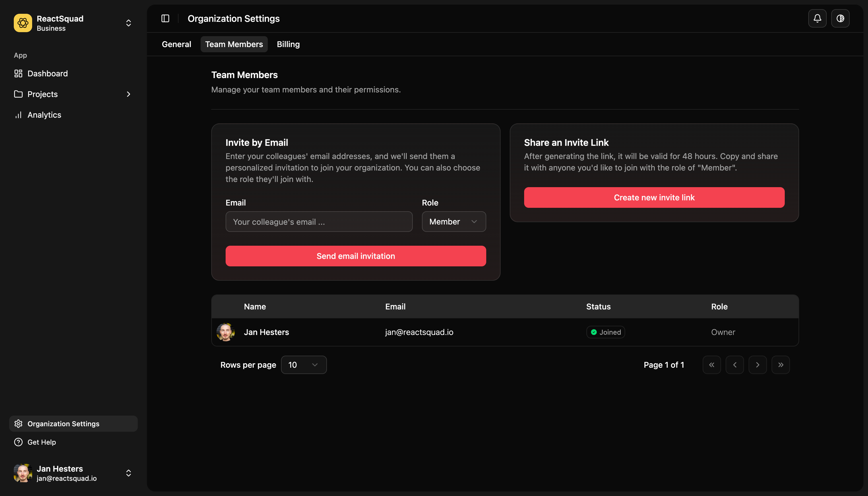Click Jan Hesters' avatar in the table
The height and width of the screenshot is (496, 868).
[x=226, y=332]
